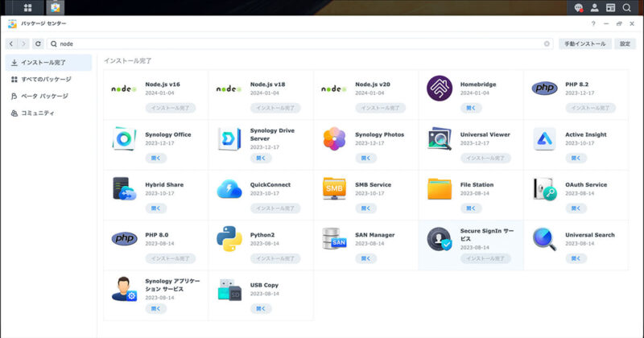Click 開く button for Homebridge
Image resolution: width=644 pixels, height=338 pixels.
471,108
